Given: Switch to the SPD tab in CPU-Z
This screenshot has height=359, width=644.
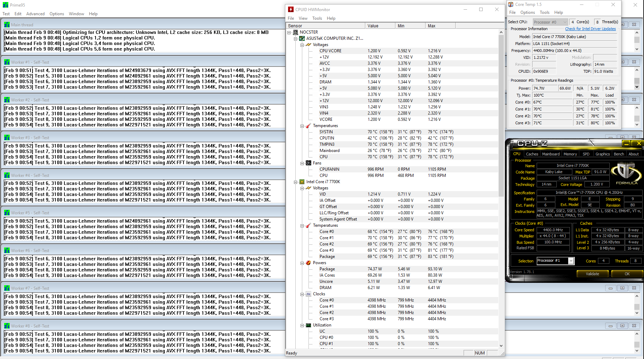Looking at the screenshot, I should pos(586,154).
